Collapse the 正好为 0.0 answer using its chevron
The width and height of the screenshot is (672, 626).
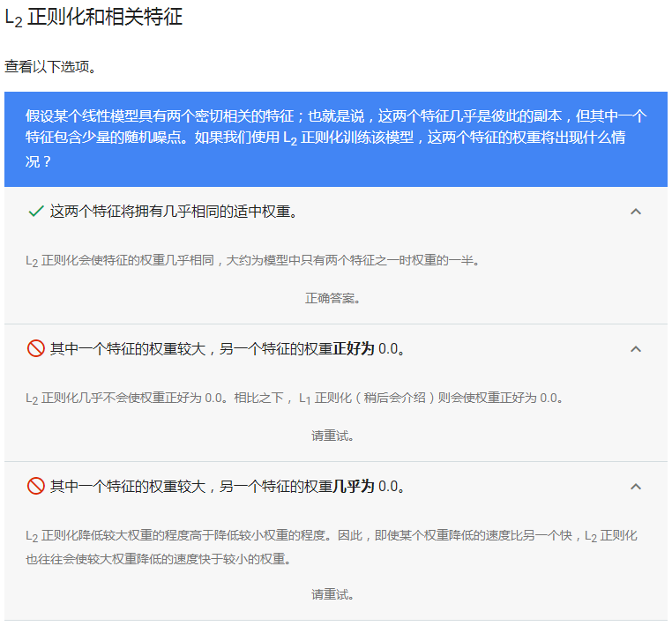click(x=636, y=349)
